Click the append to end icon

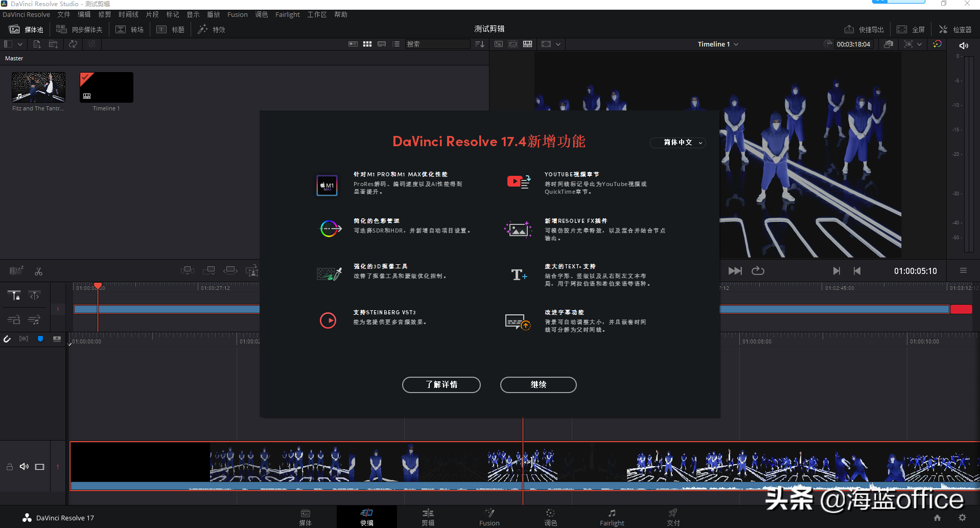(209, 270)
